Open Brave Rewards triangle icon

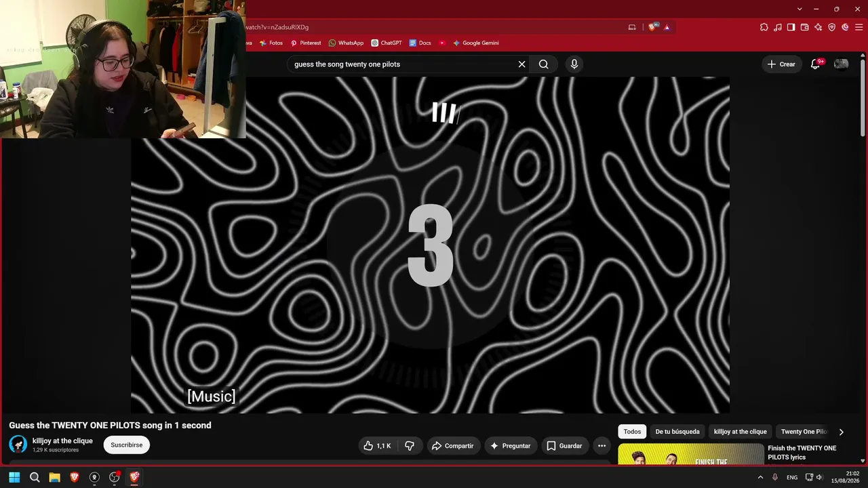click(x=667, y=27)
